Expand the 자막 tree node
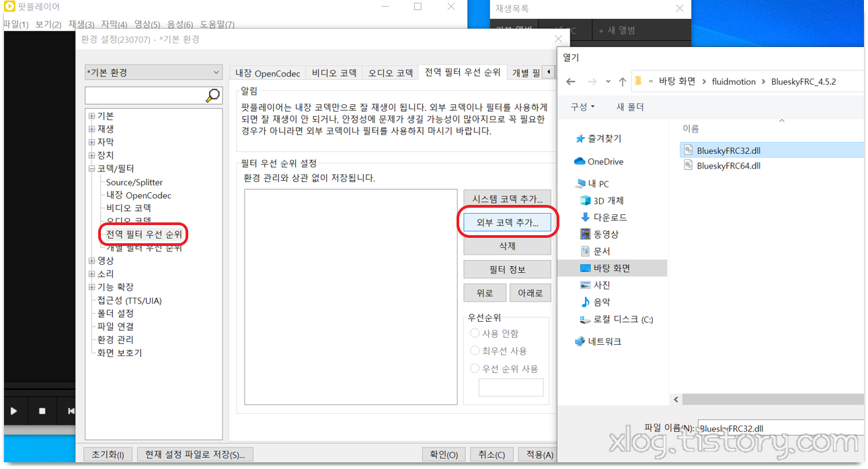Image resolution: width=868 pixels, height=469 pixels. pos(91,142)
